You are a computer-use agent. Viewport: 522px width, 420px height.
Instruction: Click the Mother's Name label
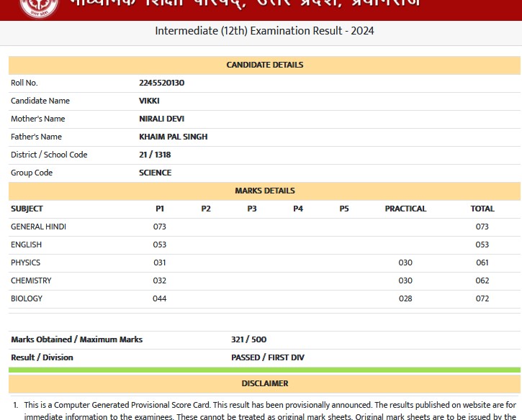coord(38,119)
